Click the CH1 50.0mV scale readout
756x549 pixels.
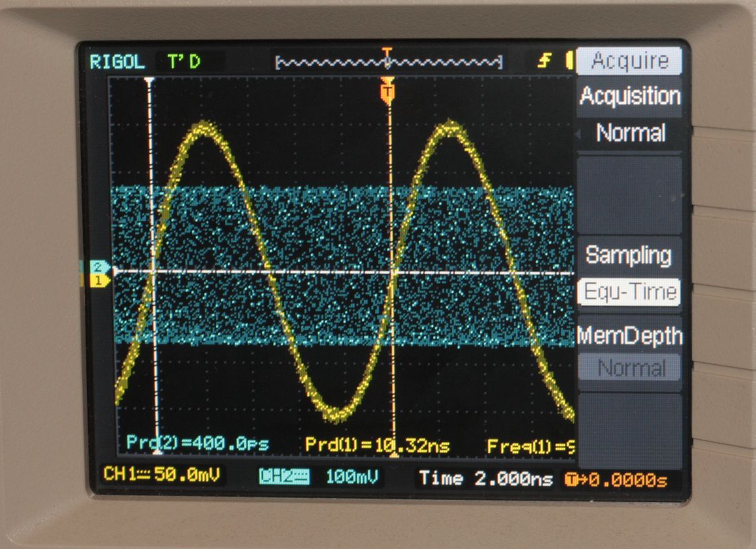162,474
